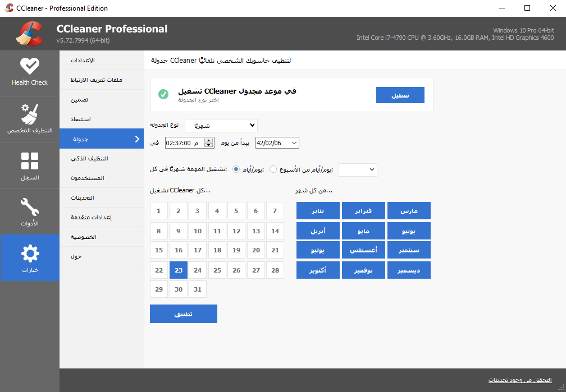Image resolution: width=566 pixels, height=392 pixels.
Task: Open the Health Check section
Action: [x=30, y=73]
